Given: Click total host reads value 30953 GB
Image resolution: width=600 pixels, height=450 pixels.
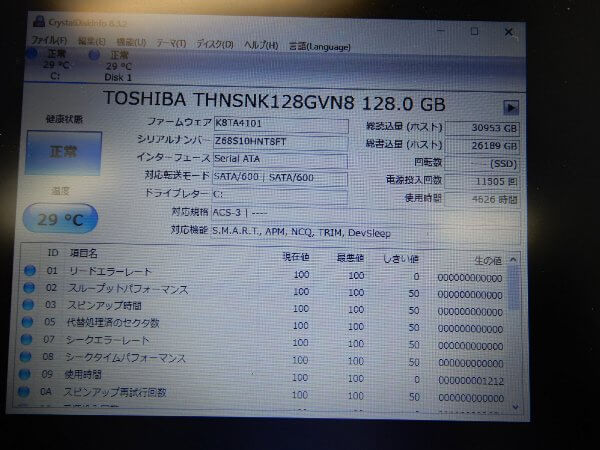Looking at the screenshot, I should point(482,128).
